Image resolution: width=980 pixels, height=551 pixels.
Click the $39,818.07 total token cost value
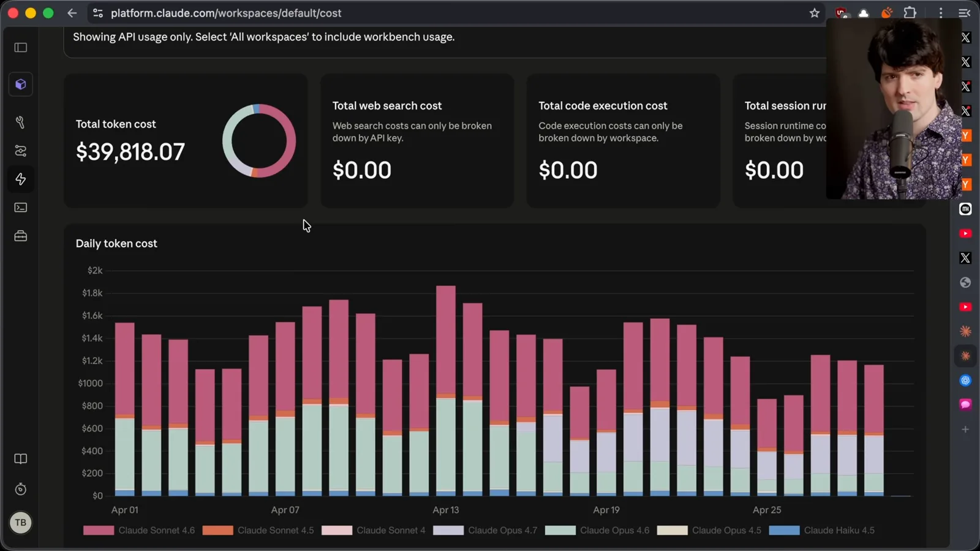click(x=130, y=152)
